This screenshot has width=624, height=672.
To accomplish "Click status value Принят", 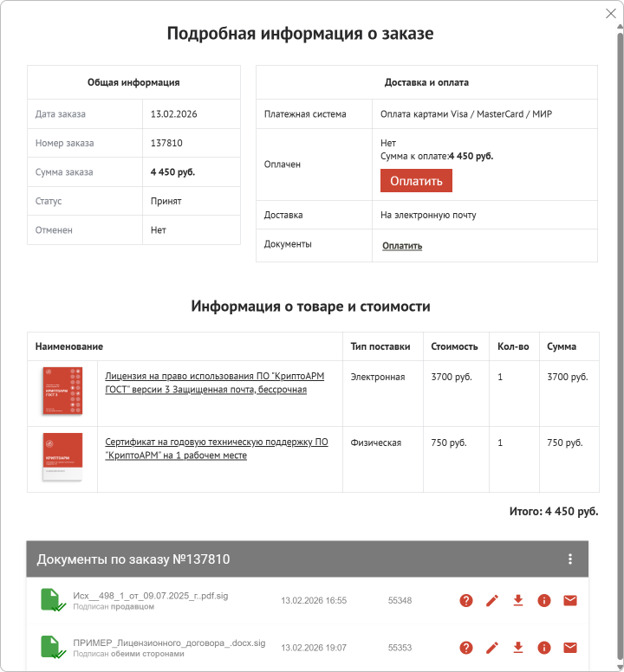I will point(166,201).
